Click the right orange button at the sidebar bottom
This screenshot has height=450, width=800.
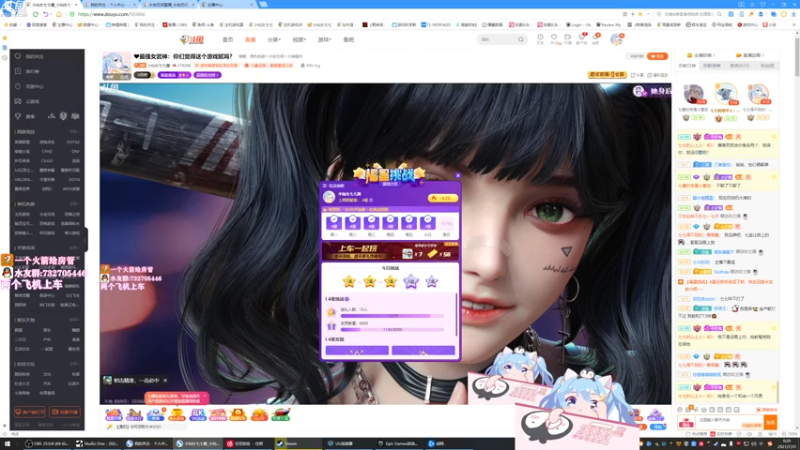65,412
